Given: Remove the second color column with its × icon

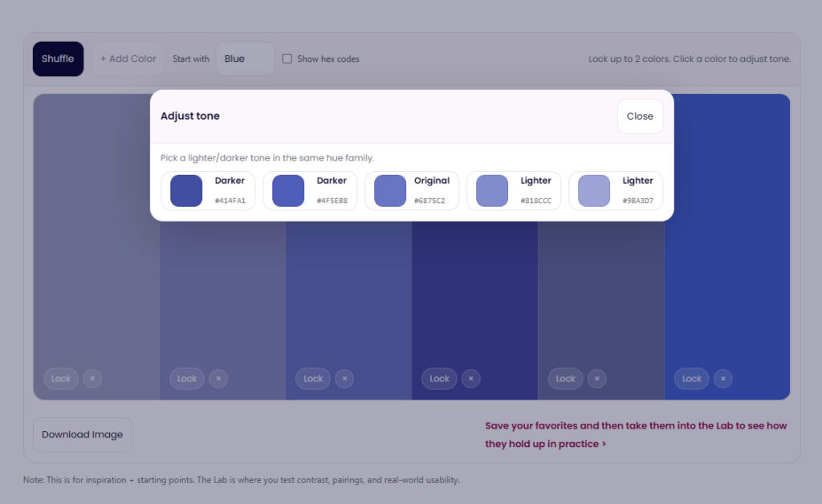Looking at the screenshot, I should 218,378.
